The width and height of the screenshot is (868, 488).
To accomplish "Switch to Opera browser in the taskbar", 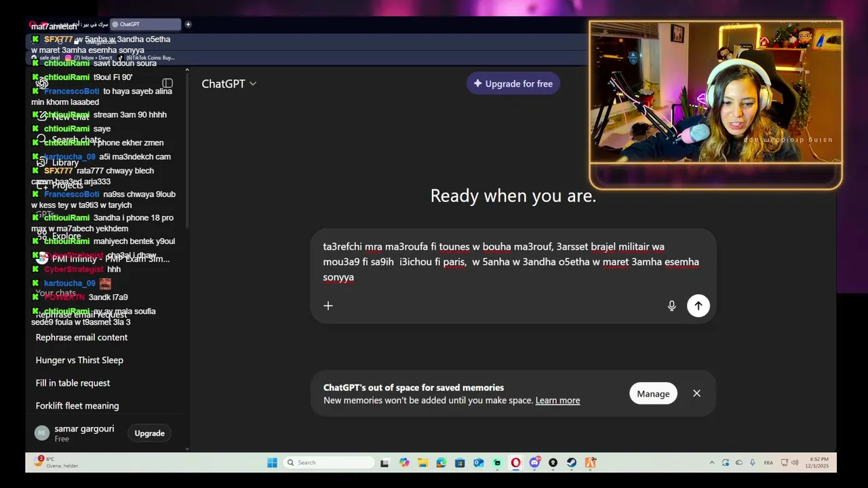I will tap(515, 462).
